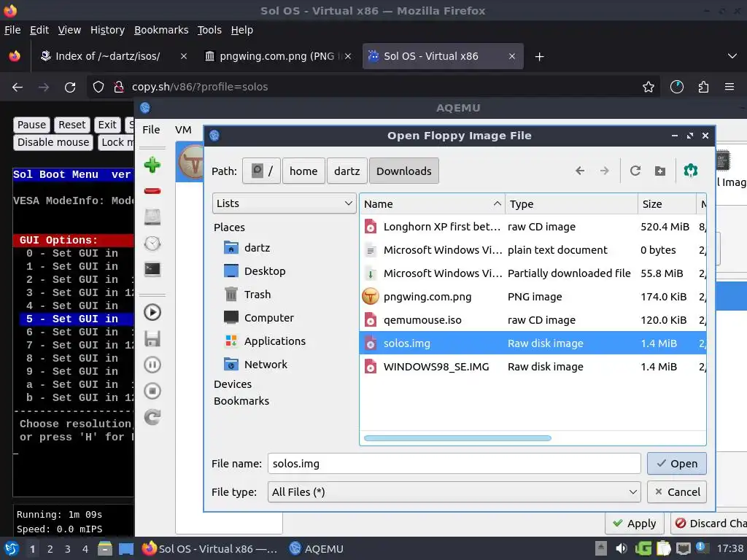Image resolution: width=747 pixels, height=560 pixels.
Task: Navigate to the home path segment
Action: tap(303, 171)
